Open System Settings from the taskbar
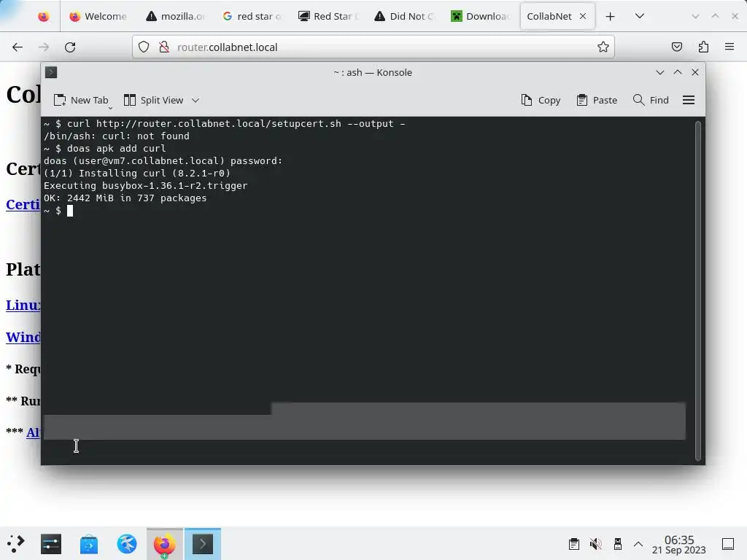 click(x=51, y=544)
